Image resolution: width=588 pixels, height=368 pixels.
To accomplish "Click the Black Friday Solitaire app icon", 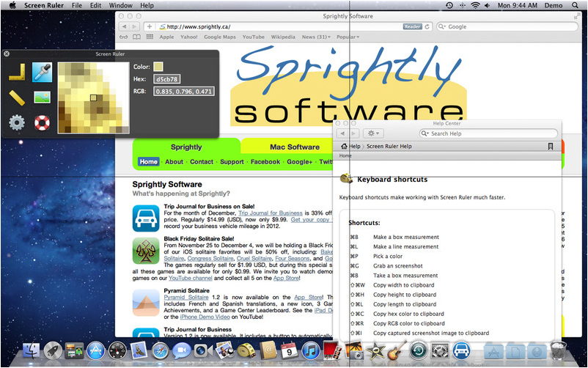I will 146,251.
